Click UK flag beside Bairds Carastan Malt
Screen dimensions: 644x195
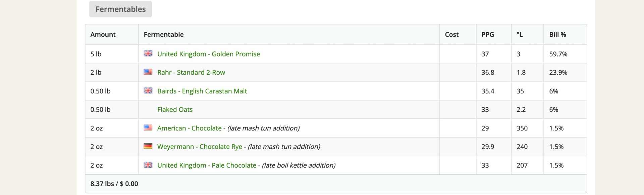click(x=148, y=90)
